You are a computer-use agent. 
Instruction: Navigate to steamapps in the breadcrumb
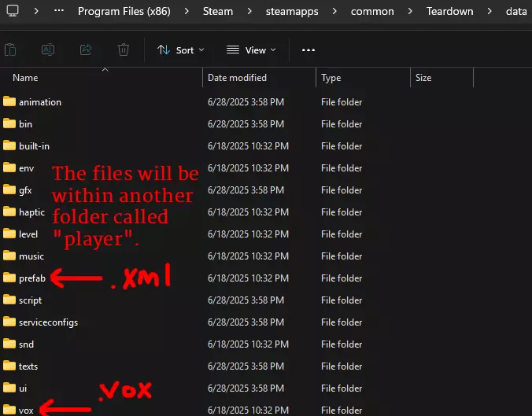tap(292, 12)
